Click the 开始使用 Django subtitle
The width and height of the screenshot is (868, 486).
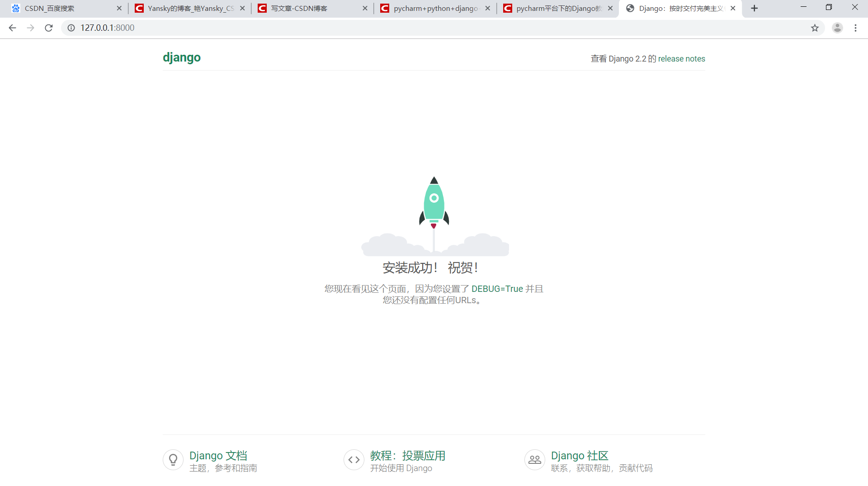point(401,468)
